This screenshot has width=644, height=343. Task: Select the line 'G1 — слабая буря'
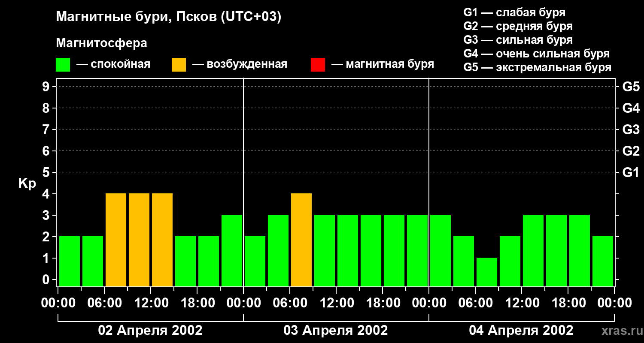[x=514, y=12]
